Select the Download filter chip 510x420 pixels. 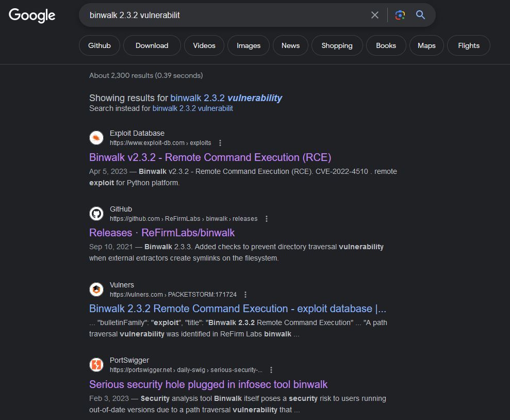(x=152, y=45)
